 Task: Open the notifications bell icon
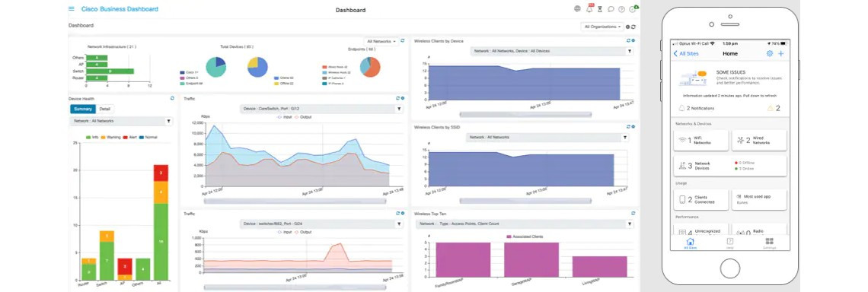(x=589, y=9)
